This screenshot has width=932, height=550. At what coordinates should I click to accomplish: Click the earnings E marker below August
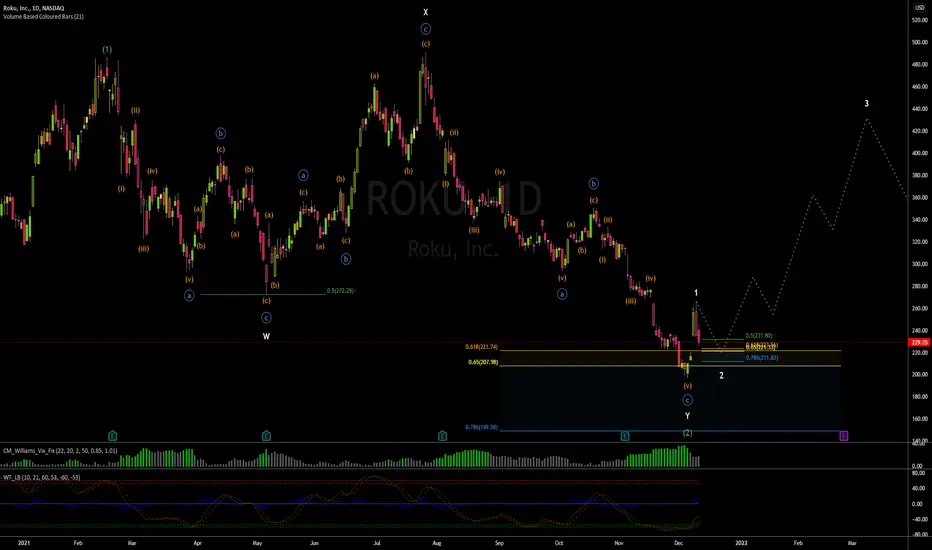coord(442,436)
